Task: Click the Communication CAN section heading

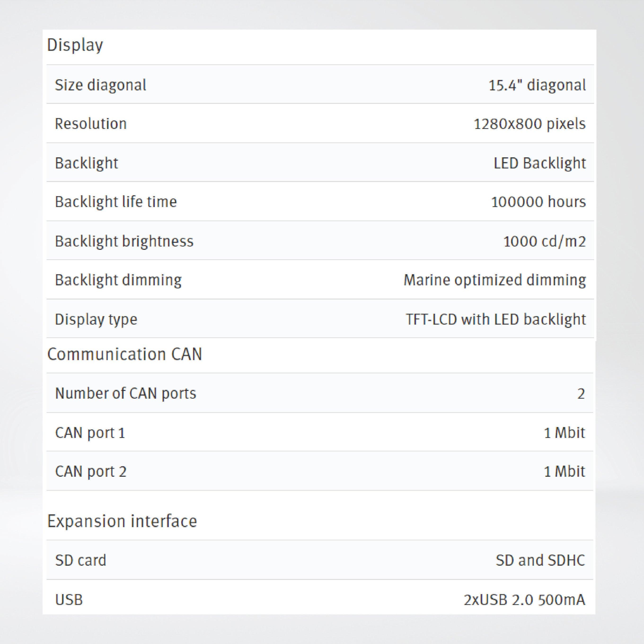Action: (x=125, y=354)
